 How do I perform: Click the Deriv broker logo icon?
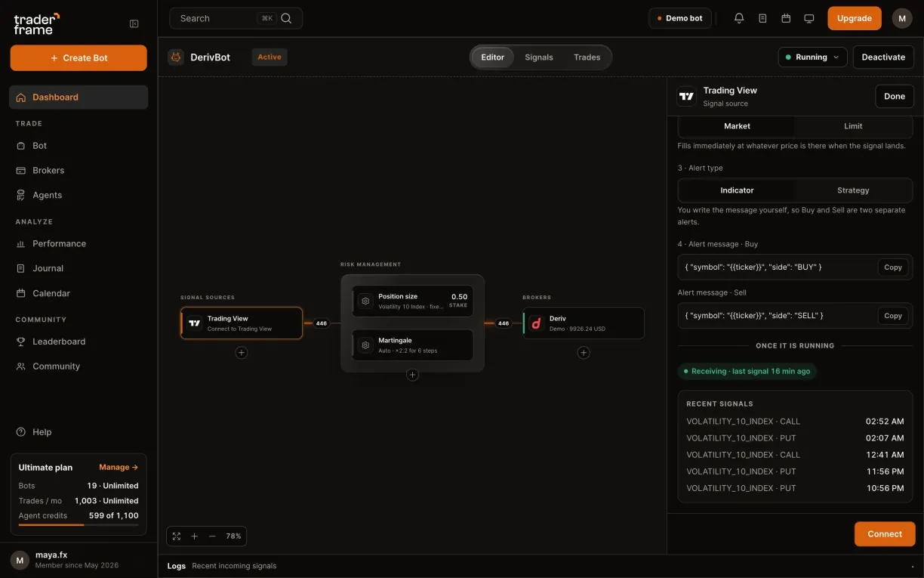click(537, 323)
